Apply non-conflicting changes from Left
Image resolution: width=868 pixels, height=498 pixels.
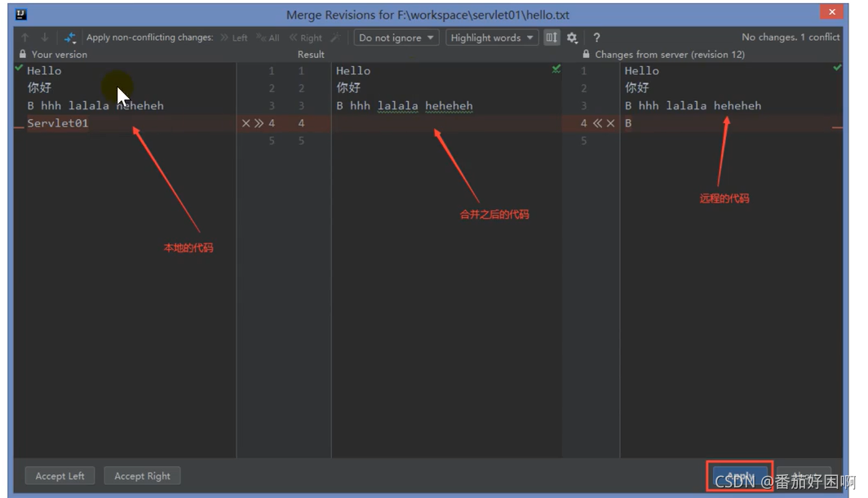point(234,38)
